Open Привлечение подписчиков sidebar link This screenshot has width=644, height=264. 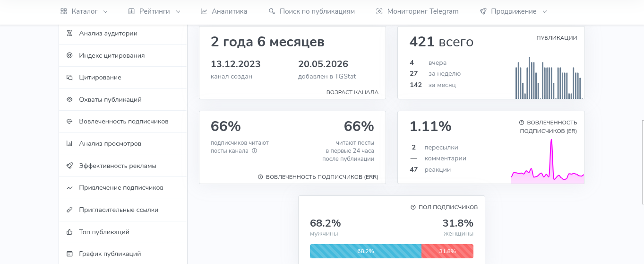pos(123,188)
